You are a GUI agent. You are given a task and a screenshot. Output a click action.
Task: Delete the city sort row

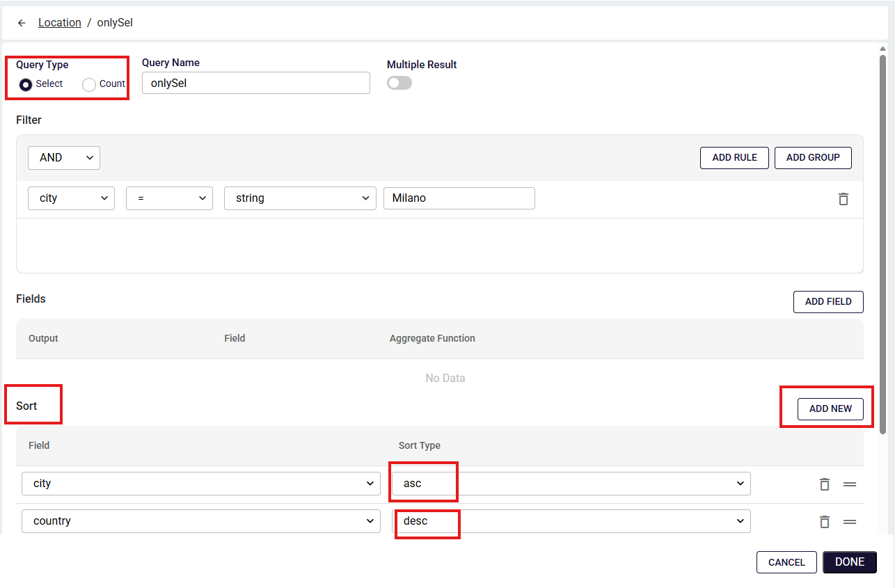click(824, 484)
